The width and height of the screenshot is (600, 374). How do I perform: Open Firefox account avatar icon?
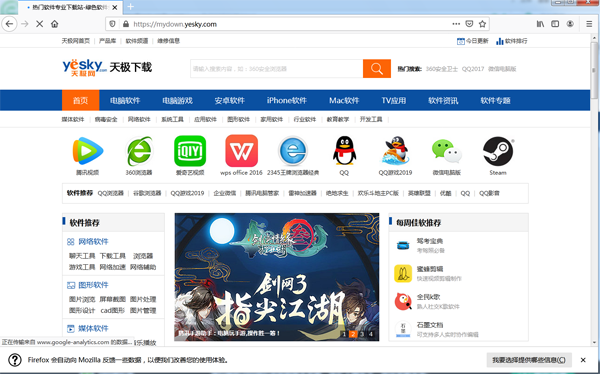click(570, 24)
